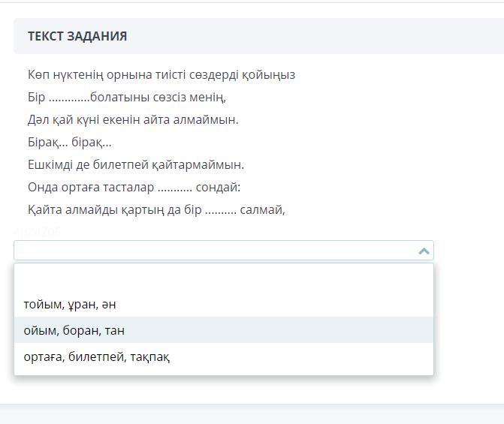504x424 pixels.
Task: Select the empty blank option in list
Action: [x=223, y=278]
